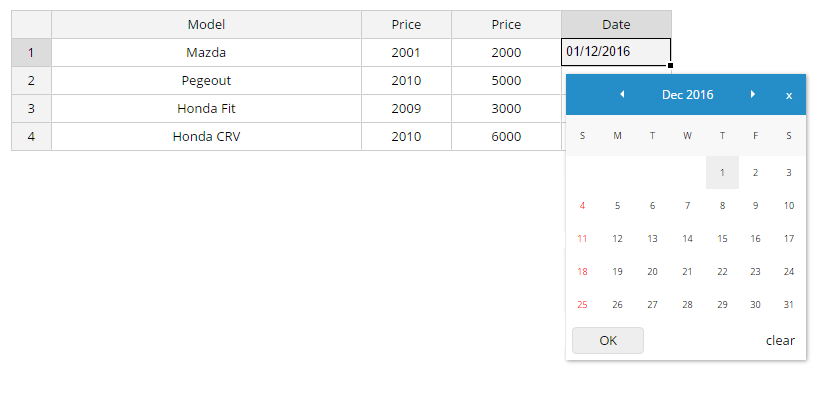Select row 1 header
Viewport: 829px width, 396px height.
31,52
